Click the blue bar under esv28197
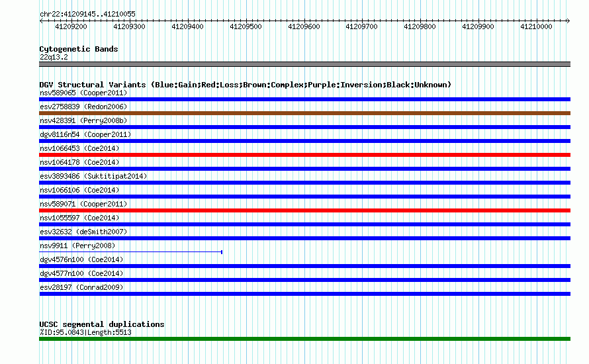Viewport: 589px width, 364px height. (304, 294)
